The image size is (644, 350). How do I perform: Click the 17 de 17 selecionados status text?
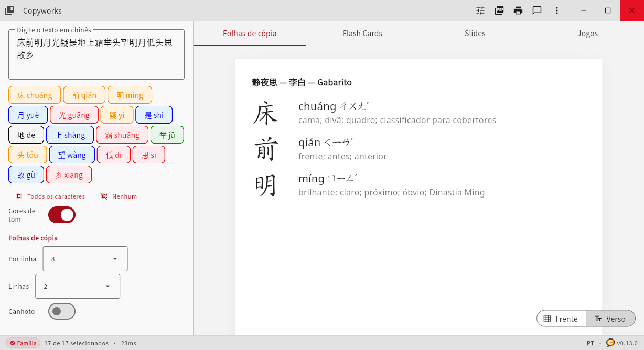click(x=77, y=343)
